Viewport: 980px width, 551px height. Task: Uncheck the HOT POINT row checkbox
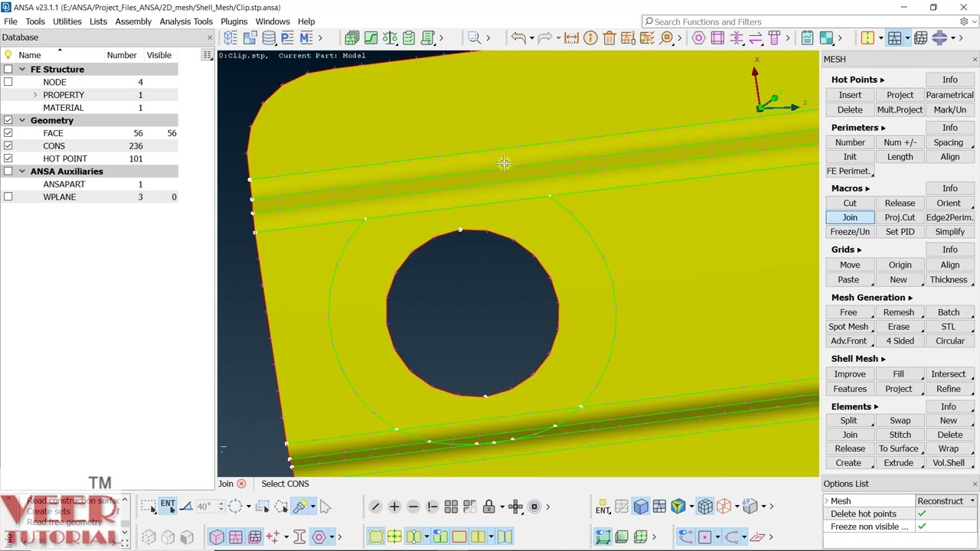click(x=8, y=158)
